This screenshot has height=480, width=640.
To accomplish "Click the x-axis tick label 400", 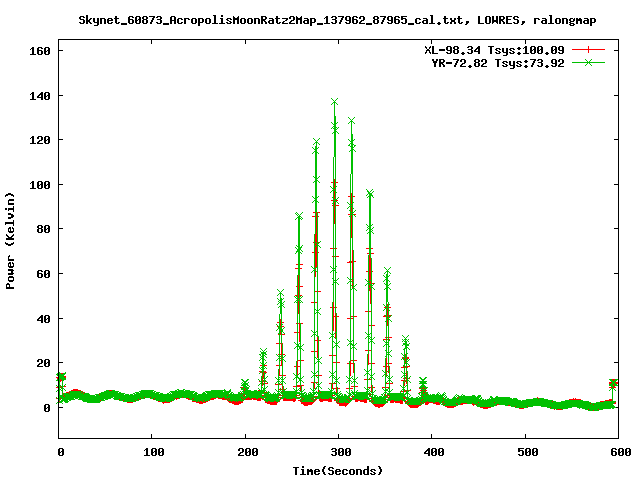I will 434,452.
